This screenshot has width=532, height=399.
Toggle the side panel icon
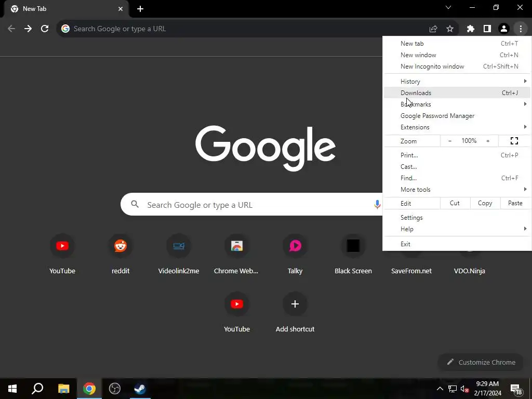coord(487,29)
